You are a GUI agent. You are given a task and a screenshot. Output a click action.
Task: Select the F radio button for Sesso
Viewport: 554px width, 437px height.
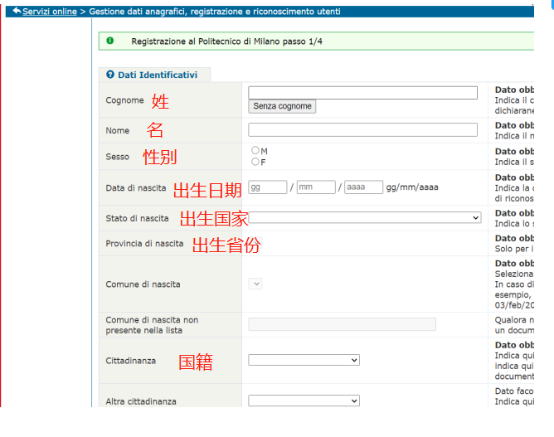255,162
